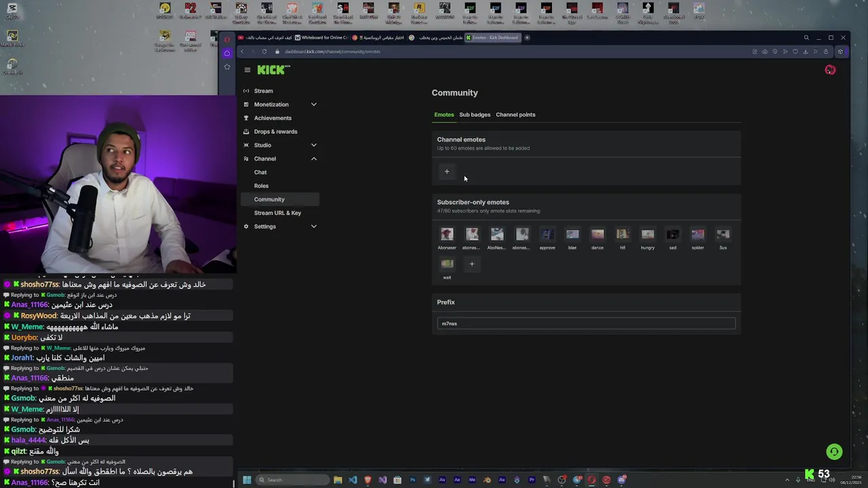Open the Chat settings item
868x488 pixels.
[260, 172]
